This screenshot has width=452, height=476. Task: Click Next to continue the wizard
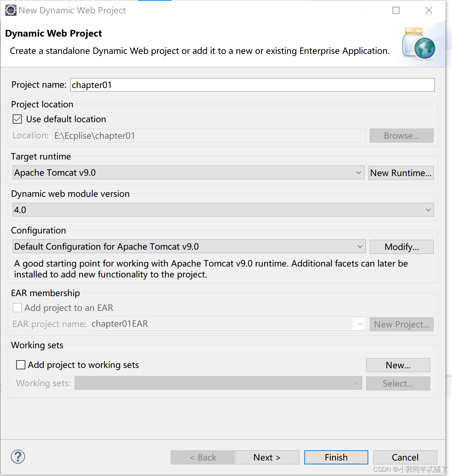pyautogui.click(x=267, y=457)
